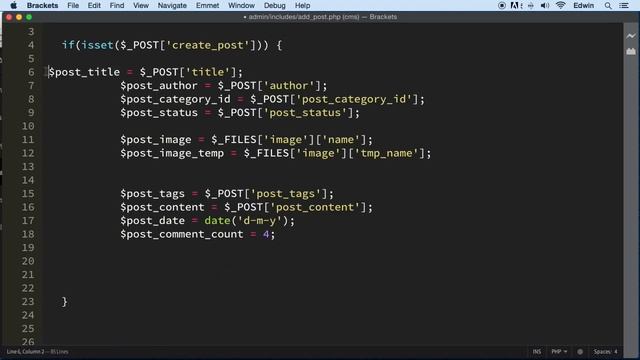Click the screen recording status icon
The width and height of the screenshot is (640, 360).
pyautogui.click(x=502, y=5)
